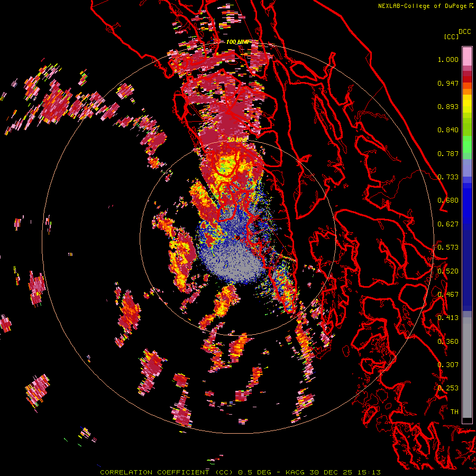Click the KACG 30 DEC 25 15:13 timestamp
This screenshot has height=476, width=476.
pyautogui.click(x=333, y=472)
